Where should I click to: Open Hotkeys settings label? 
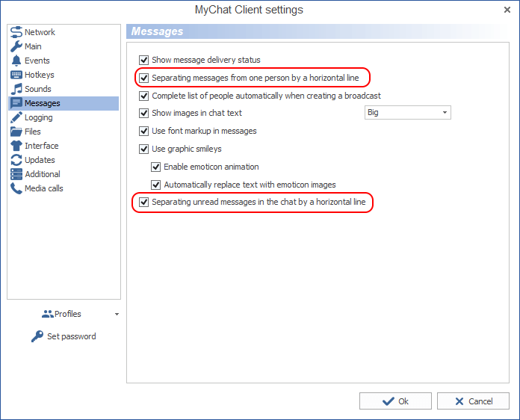[x=40, y=75]
